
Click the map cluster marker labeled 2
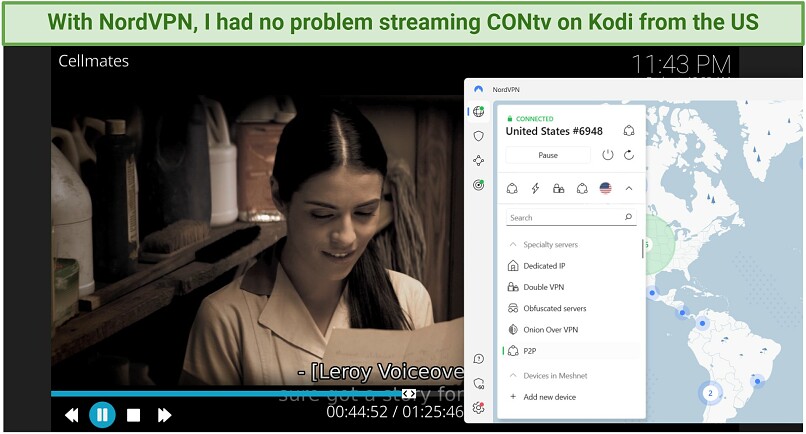click(x=710, y=393)
